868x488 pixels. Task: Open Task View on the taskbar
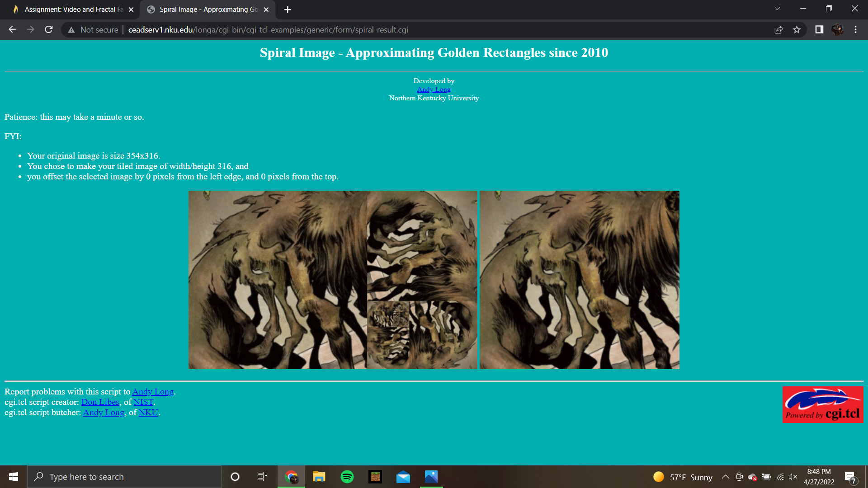click(x=262, y=477)
